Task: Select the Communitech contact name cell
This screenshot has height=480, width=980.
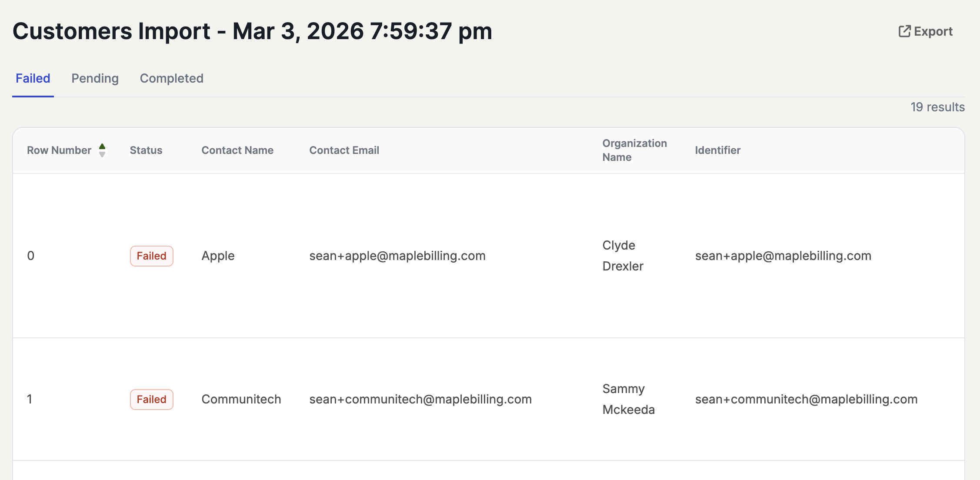Action: pos(241,400)
